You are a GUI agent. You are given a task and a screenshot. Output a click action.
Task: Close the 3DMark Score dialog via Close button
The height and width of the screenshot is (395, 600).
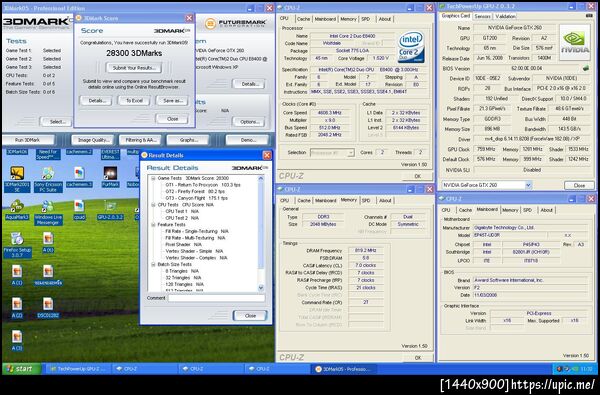click(x=173, y=119)
